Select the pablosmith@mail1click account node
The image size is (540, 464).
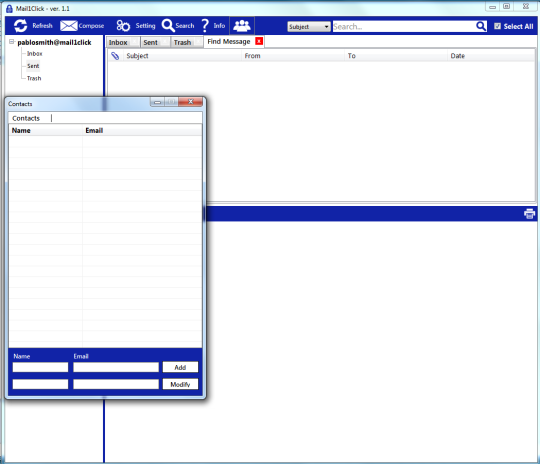(x=54, y=42)
